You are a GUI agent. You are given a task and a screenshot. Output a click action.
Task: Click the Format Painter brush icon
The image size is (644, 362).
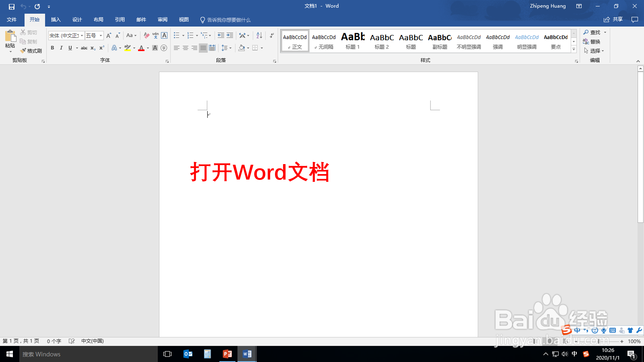coord(23,51)
